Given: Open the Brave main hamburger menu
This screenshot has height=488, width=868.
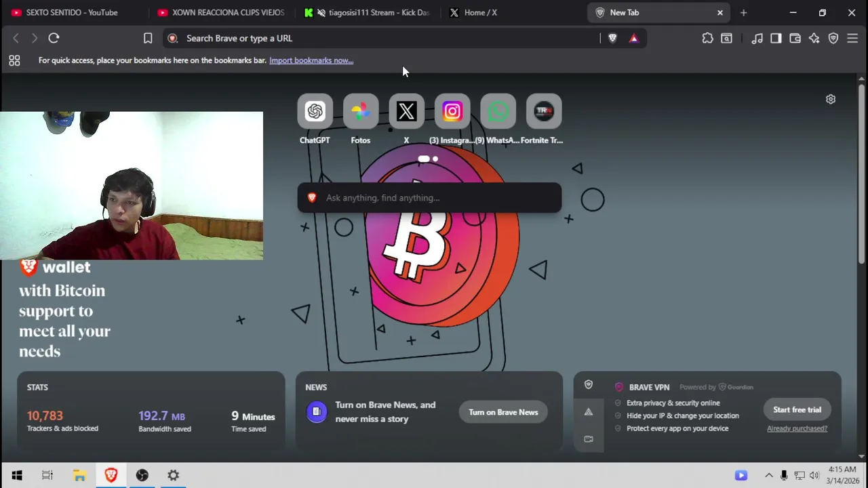Looking at the screenshot, I should (x=852, y=38).
